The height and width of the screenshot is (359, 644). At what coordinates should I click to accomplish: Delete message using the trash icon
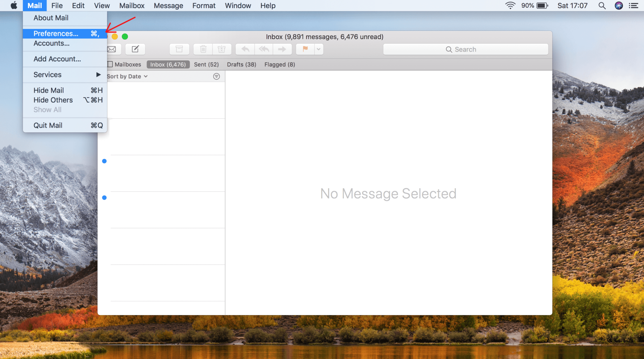(203, 49)
